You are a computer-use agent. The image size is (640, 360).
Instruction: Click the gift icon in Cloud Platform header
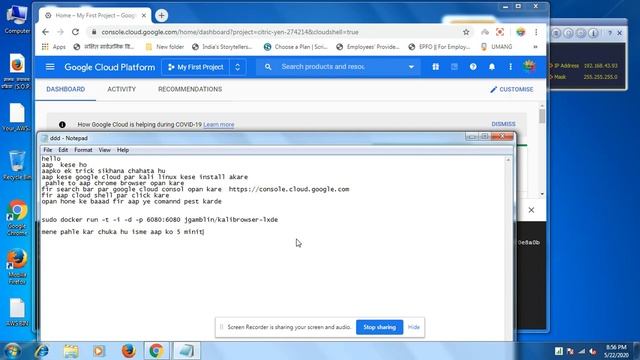tap(436, 67)
